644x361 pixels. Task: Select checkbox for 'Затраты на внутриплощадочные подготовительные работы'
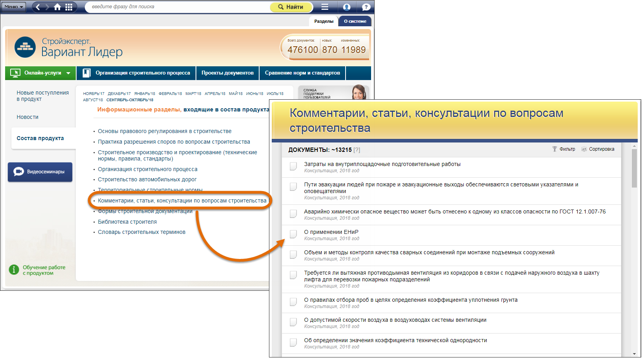pyautogui.click(x=293, y=166)
